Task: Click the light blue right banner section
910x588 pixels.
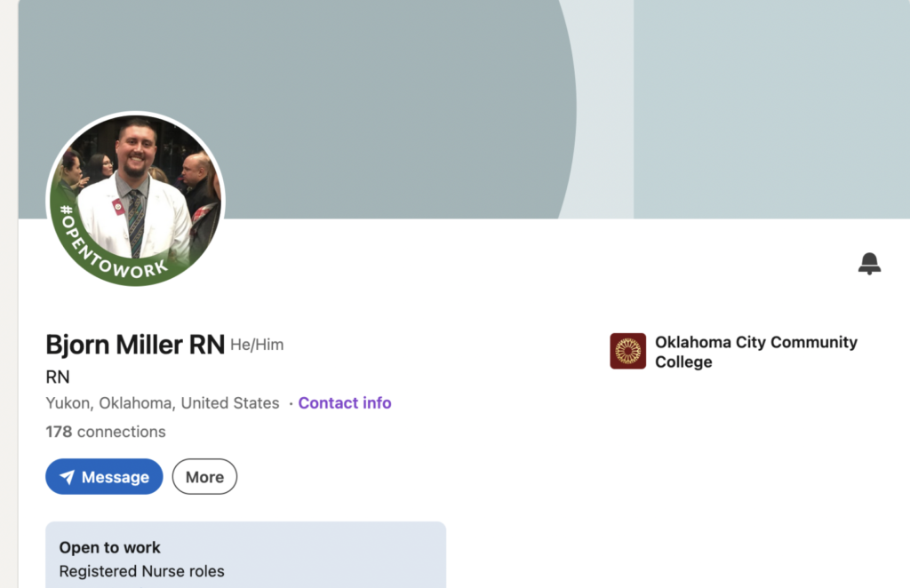Action: (x=771, y=107)
